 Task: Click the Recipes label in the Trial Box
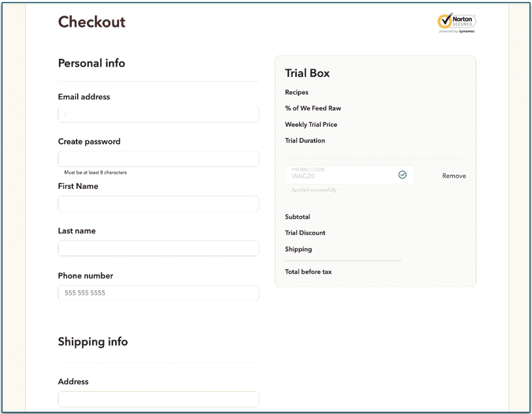(x=296, y=92)
